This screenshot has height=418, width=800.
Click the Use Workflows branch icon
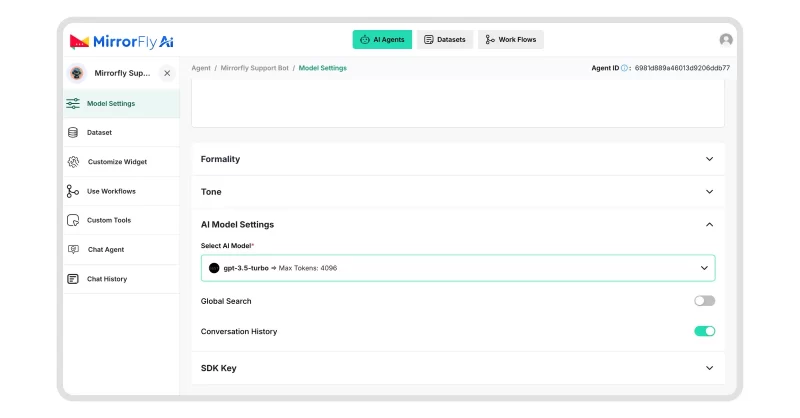point(72,191)
